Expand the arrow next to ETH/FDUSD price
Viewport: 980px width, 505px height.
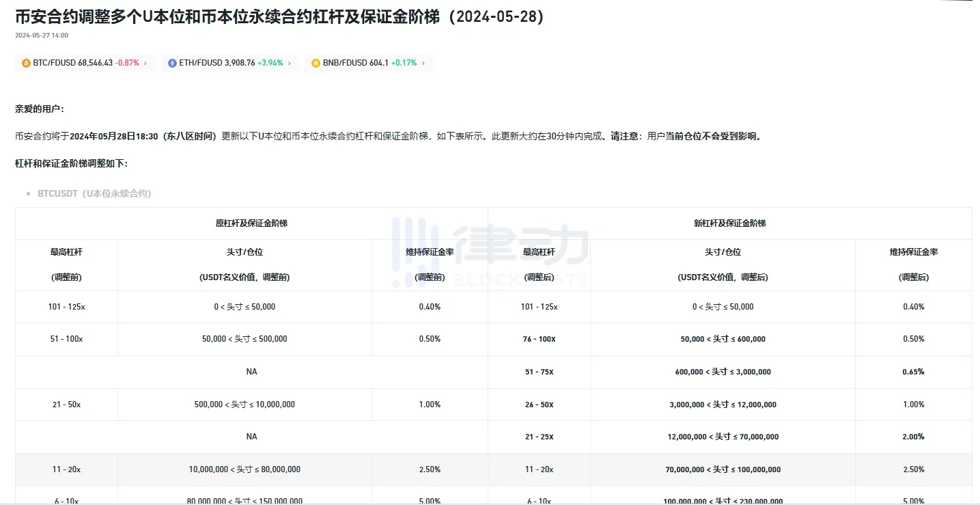click(x=290, y=63)
